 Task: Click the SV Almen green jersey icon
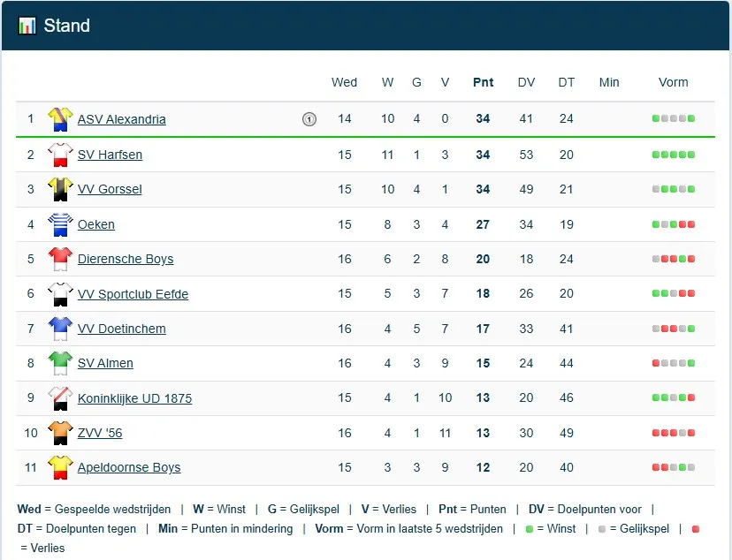pos(60,363)
